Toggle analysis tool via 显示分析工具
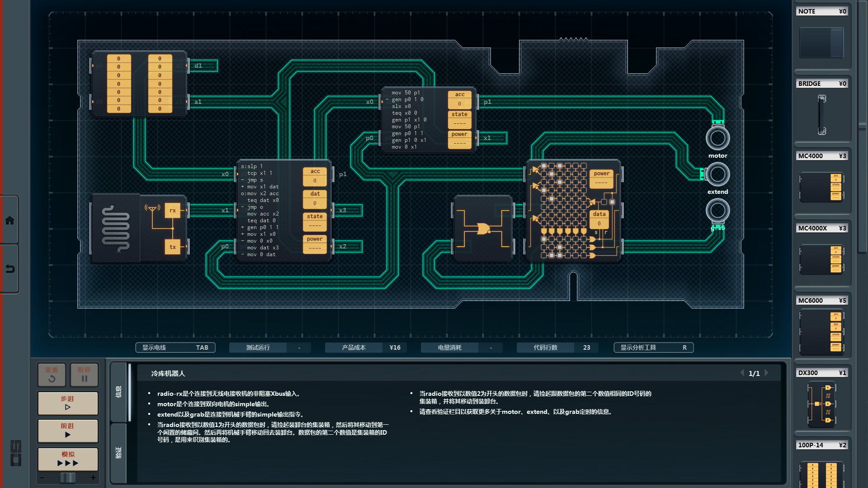This screenshot has width=868, height=488. point(653,347)
